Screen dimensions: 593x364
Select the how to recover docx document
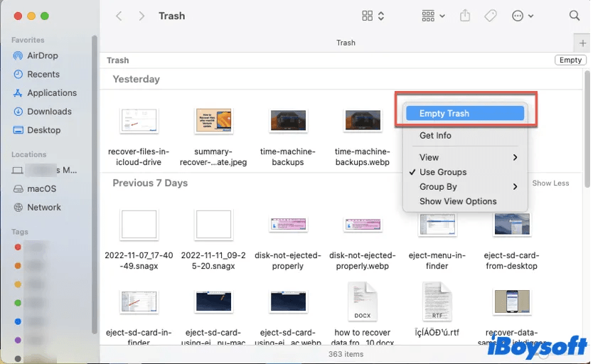(363, 301)
